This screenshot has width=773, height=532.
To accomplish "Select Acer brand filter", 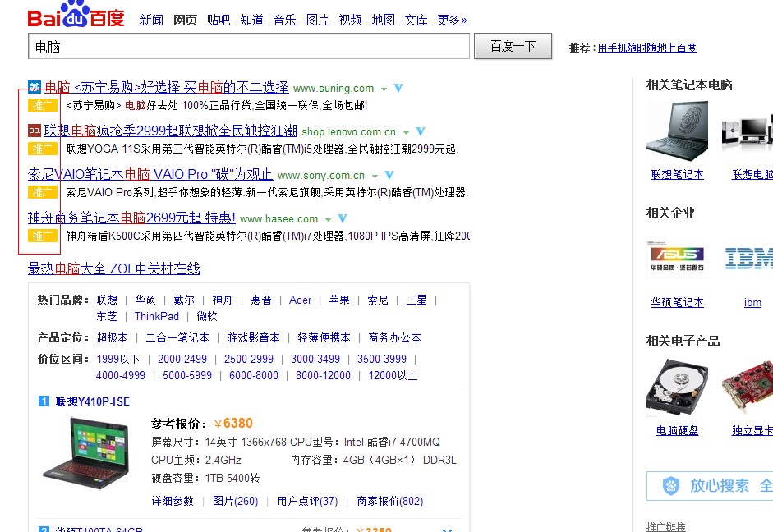I will tap(300, 300).
